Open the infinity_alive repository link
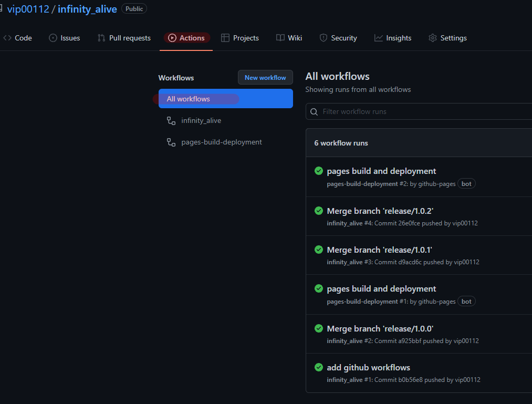Screen dimensions: 532x404 (87, 9)
